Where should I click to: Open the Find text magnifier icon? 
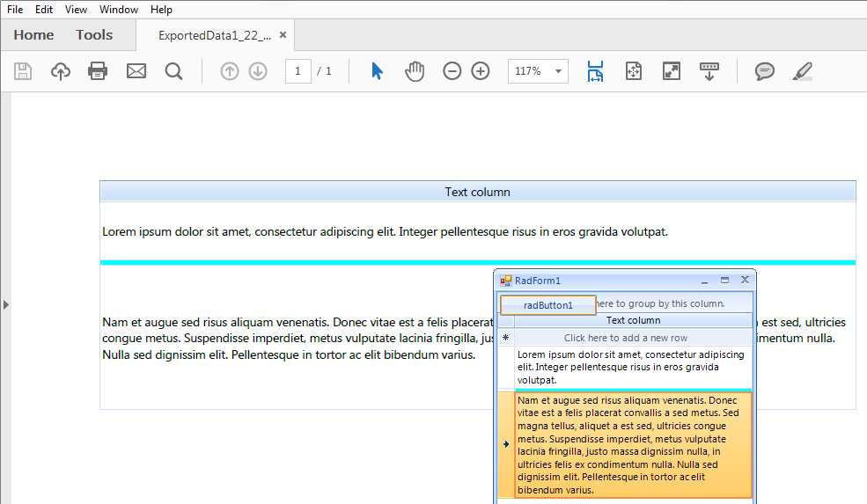[x=173, y=71]
